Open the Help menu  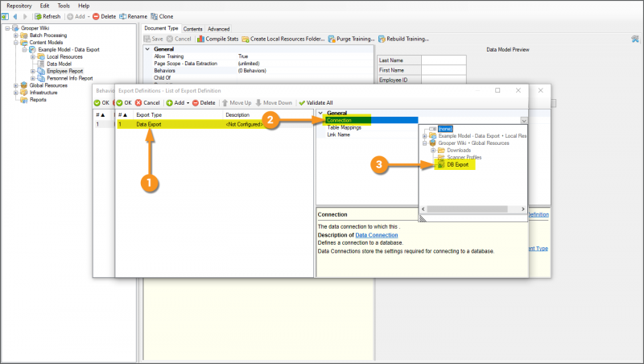click(x=84, y=6)
